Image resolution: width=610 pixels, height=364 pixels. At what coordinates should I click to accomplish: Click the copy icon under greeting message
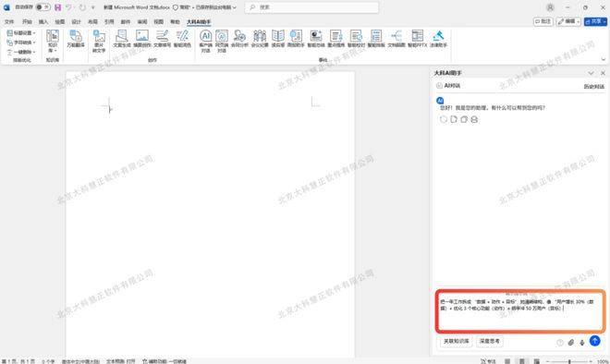pyautogui.click(x=464, y=119)
